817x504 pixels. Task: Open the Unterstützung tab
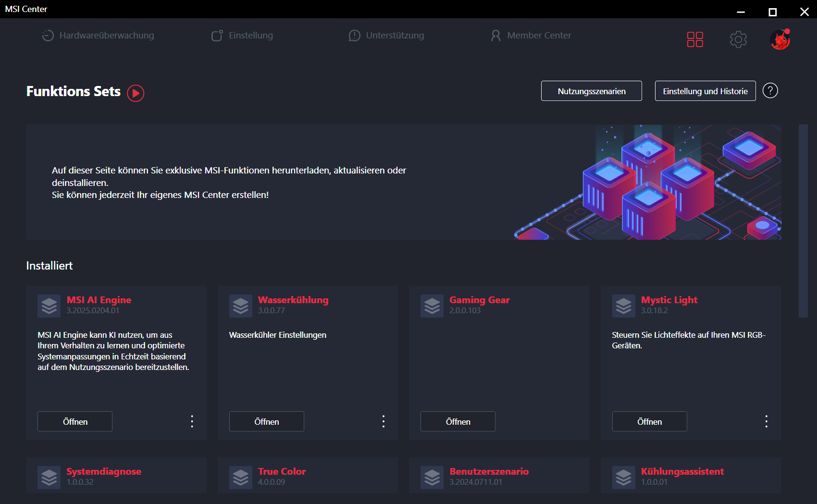pos(386,35)
